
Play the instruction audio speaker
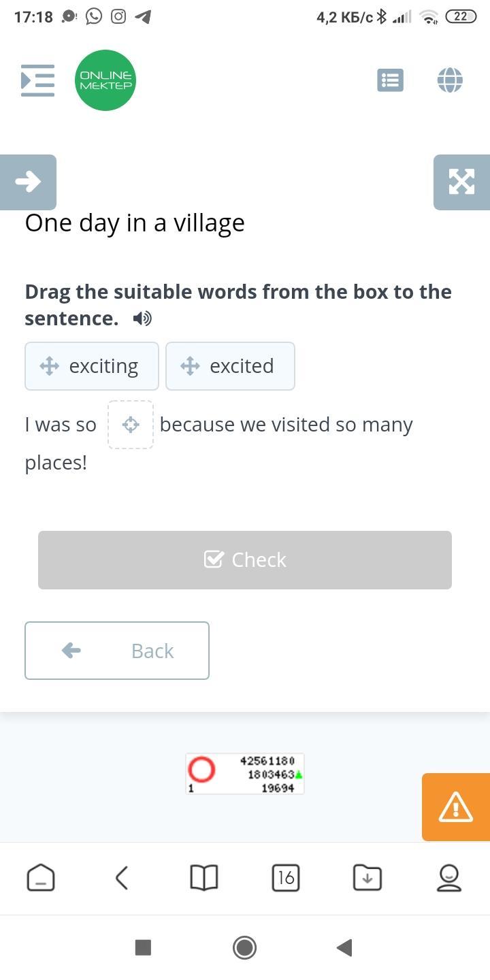pos(142,318)
